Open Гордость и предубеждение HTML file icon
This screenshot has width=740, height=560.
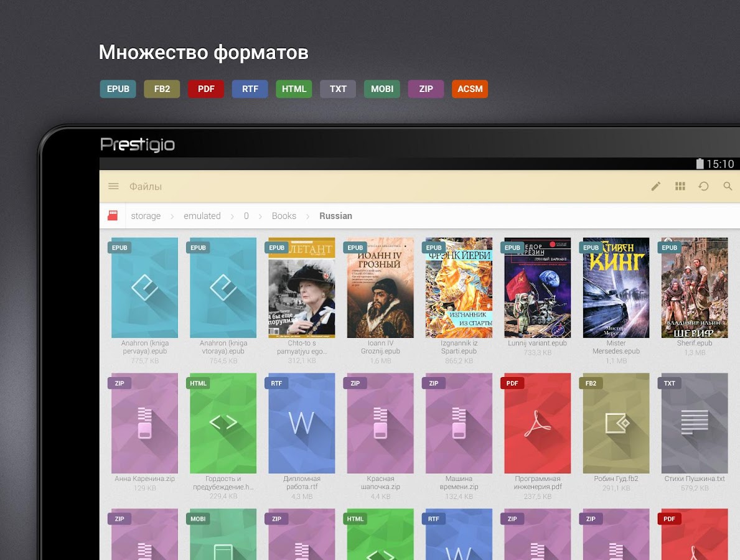[x=223, y=423]
